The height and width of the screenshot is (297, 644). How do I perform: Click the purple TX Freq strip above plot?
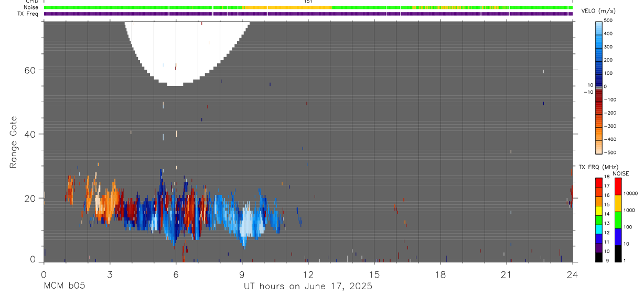tap(308, 14)
